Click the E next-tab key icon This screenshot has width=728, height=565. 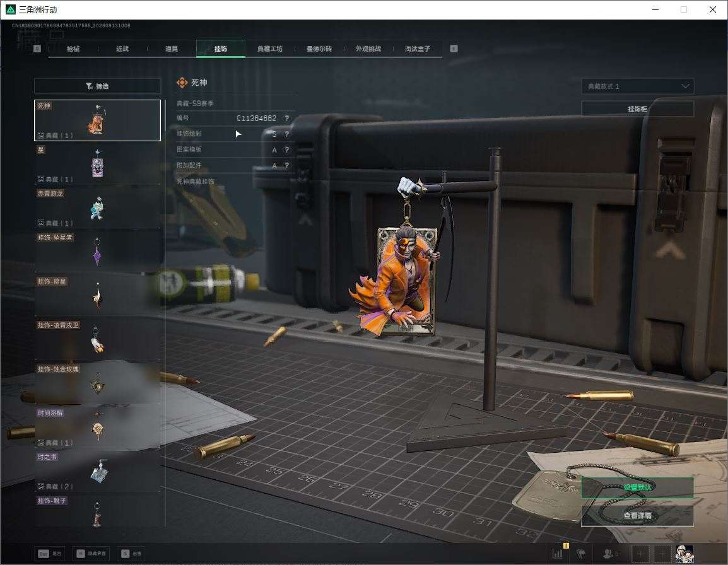454,49
